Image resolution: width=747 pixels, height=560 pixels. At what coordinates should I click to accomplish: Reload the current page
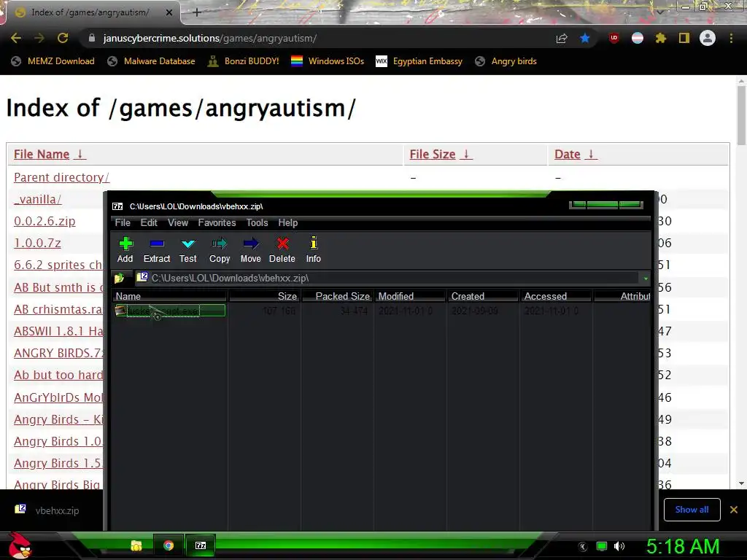pyautogui.click(x=63, y=38)
